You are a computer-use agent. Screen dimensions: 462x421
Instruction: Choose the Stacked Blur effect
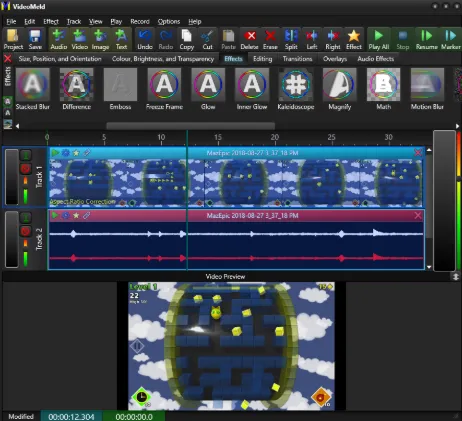click(x=33, y=89)
